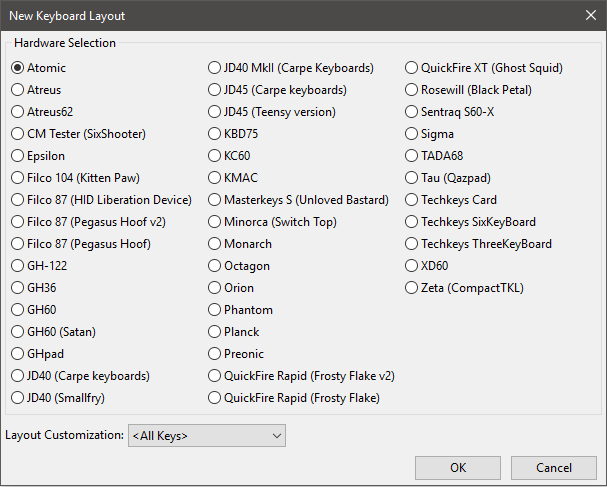Select the XD60 keyboard option
Image resolution: width=607 pixels, height=487 pixels.
(412, 266)
